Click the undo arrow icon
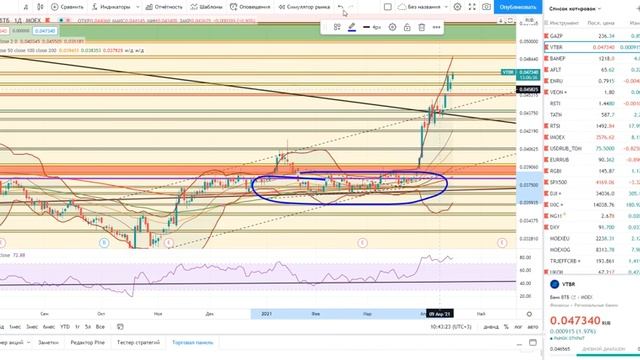640x360 pixels. [340, 7]
